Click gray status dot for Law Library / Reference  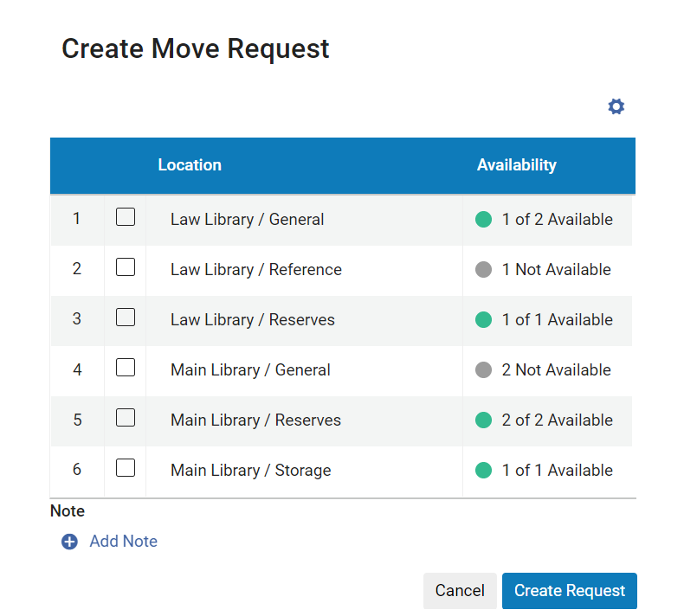point(484,270)
